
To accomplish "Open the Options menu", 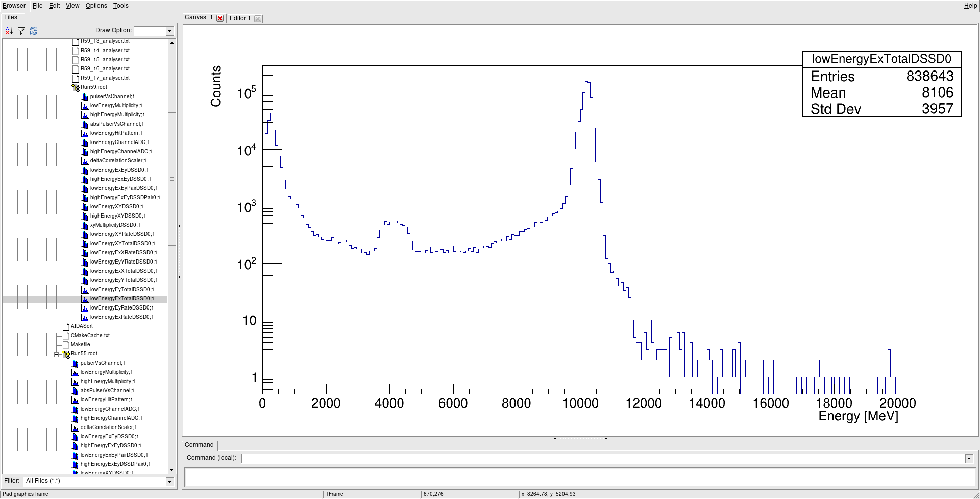I will click(x=96, y=6).
